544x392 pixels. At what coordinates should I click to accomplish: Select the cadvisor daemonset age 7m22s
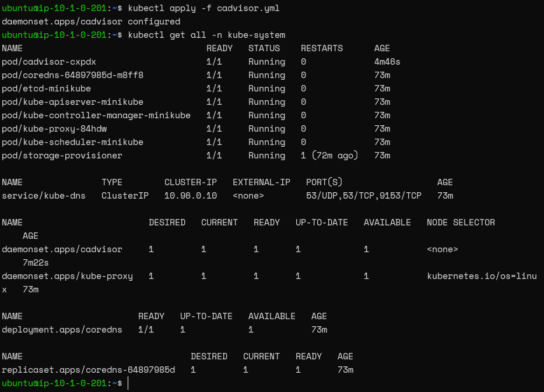[36, 263]
